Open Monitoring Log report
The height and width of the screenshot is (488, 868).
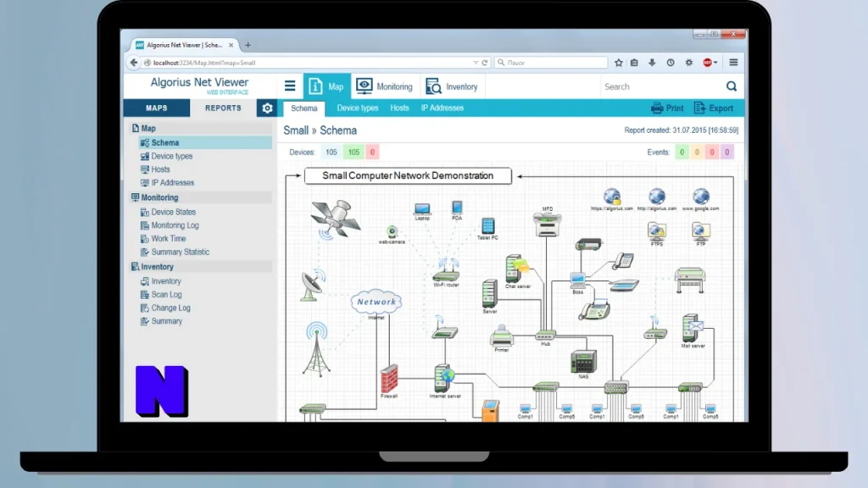170,225
